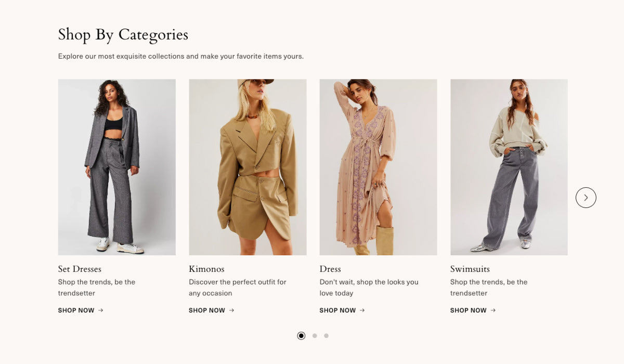This screenshot has width=624, height=364.
Task: Open the Dress category title
Action: click(330, 269)
